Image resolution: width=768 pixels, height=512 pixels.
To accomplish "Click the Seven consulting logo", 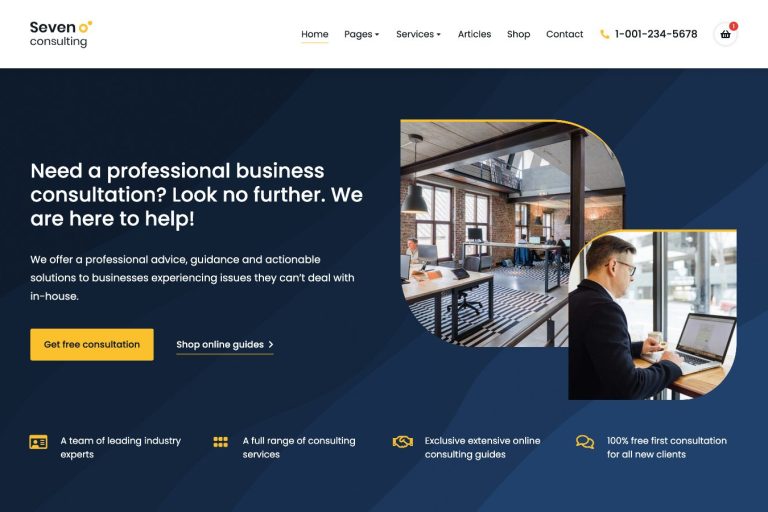I will click(x=61, y=34).
